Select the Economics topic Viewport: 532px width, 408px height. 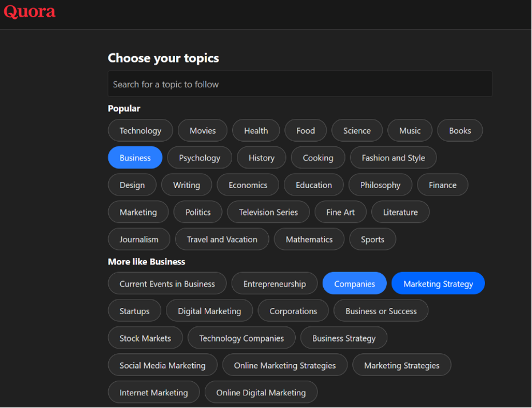click(x=248, y=185)
